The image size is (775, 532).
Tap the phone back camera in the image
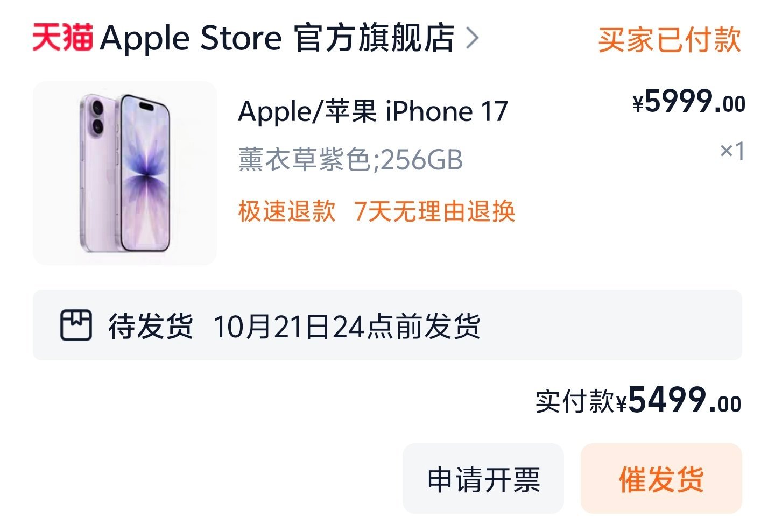[x=97, y=117]
